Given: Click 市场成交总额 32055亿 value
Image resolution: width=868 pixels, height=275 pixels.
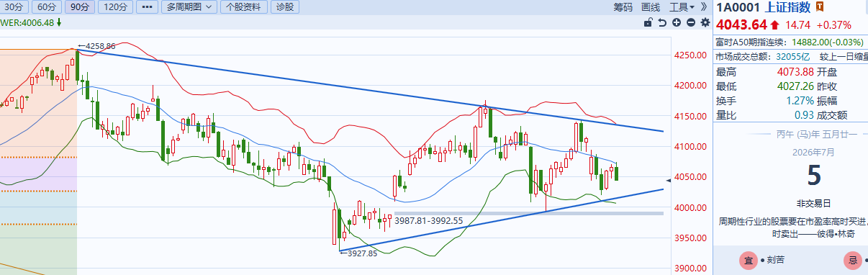Looking at the screenshot, I should [794, 56].
